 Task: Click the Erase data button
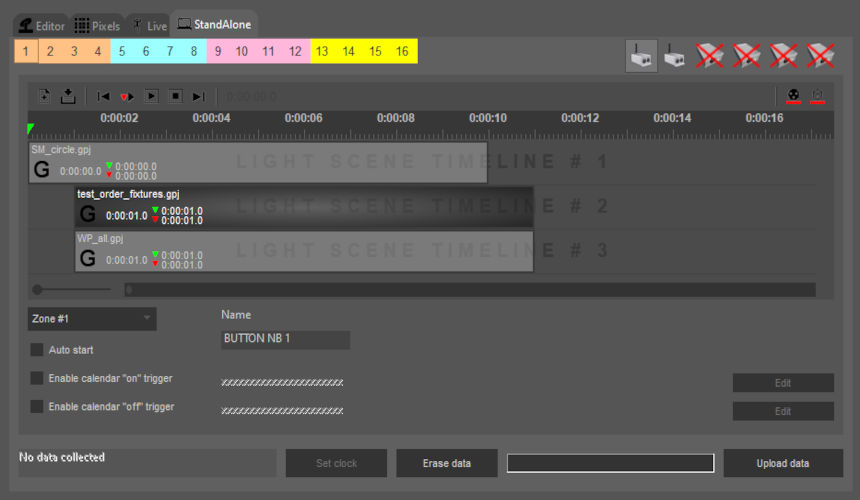click(x=446, y=463)
